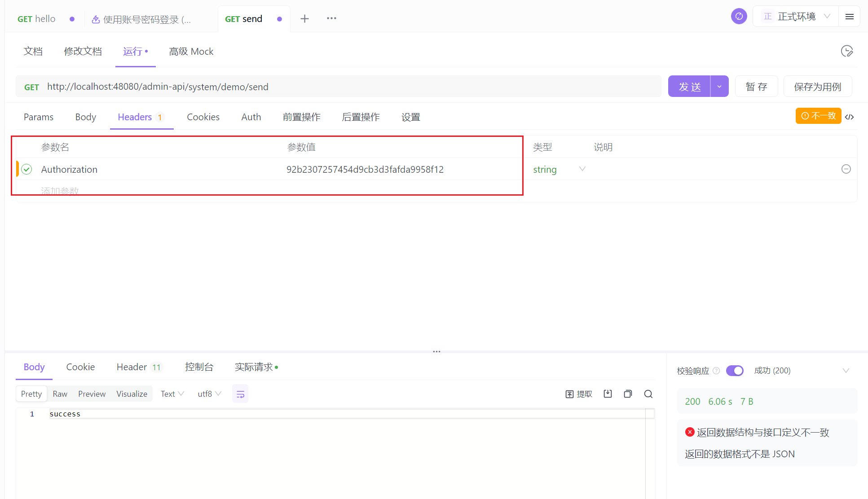Open the tab overflow ellipsis menu
Image resolution: width=868 pixels, height=499 pixels.
[331, 18]
